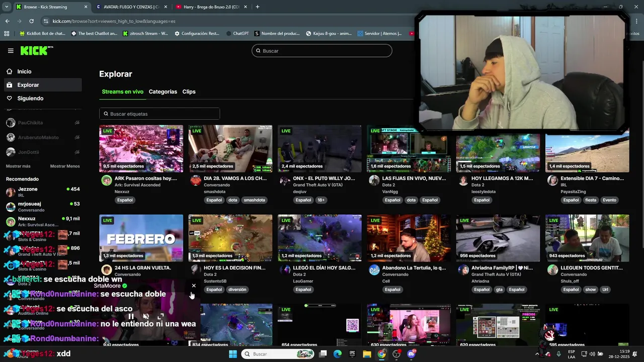The width and height of the screenshot is (644, 362).
Task: Open the ONX - EL PUT0 WILLY stream thumbnail
Action: (x=319, y=149)
